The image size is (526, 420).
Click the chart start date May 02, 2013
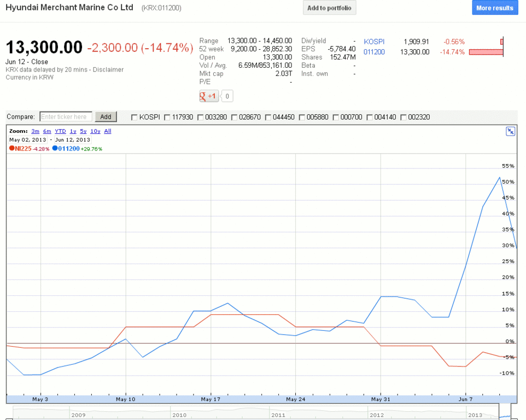point(27,140)
